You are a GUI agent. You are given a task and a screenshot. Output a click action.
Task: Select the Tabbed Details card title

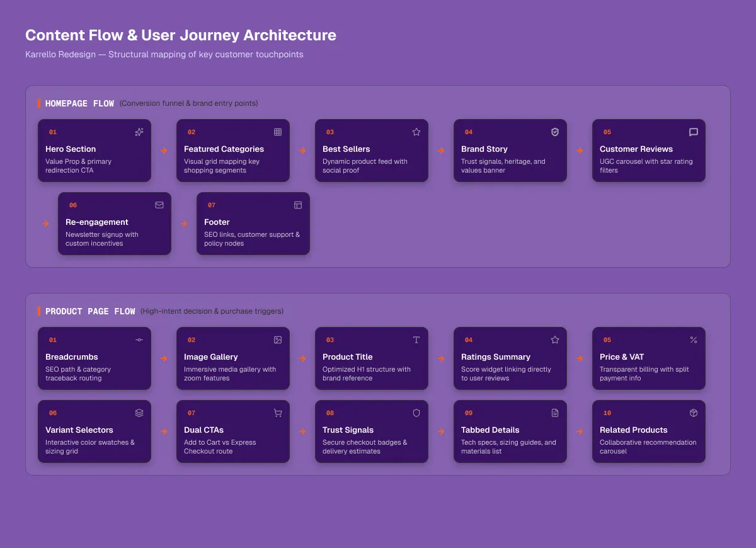pyautogui.click(x=490, y=430)
